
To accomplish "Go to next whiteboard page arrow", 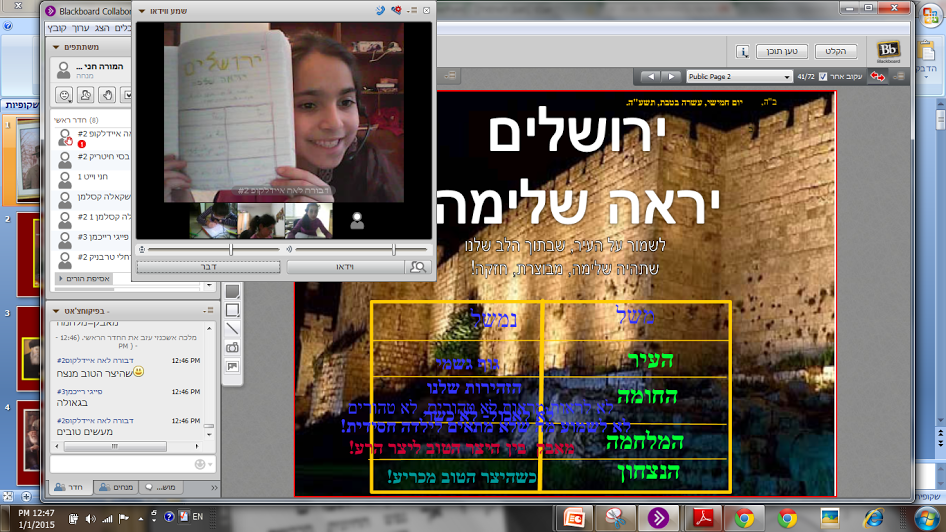I will click(671, 77).
